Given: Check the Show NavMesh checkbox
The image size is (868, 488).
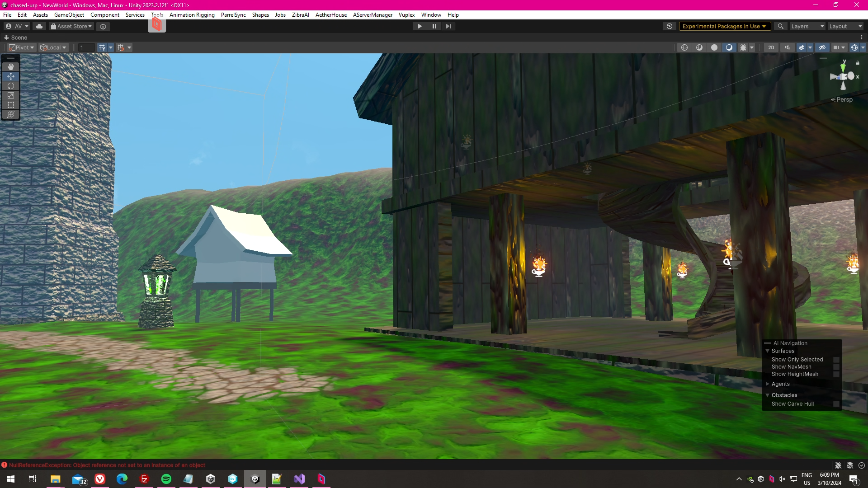Looking at the screenshot, I should click(836, 367).
